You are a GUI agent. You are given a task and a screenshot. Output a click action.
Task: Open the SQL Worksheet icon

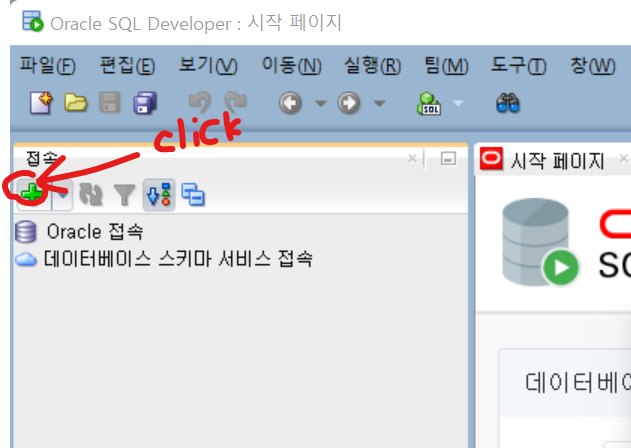point(429,103)
